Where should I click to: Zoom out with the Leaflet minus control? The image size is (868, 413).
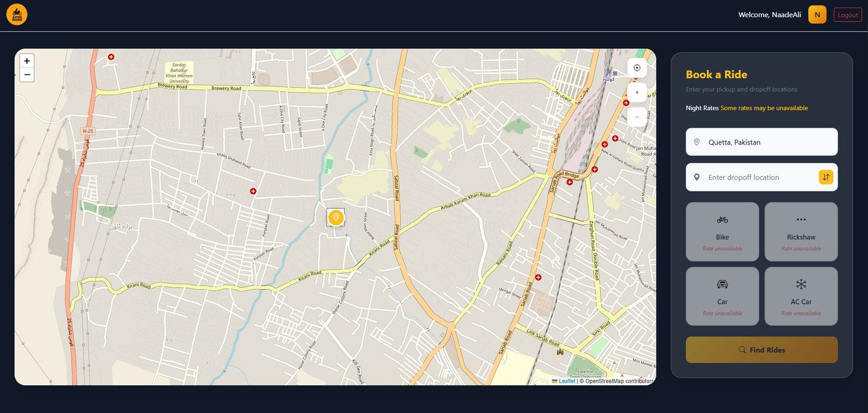[x=27, y=75]
